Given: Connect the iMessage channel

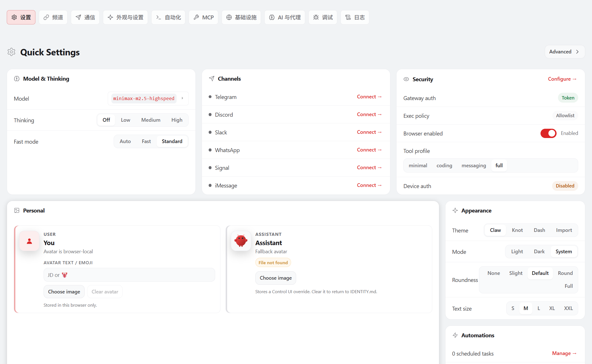Looking at the screenshot, I should [369, 185].
